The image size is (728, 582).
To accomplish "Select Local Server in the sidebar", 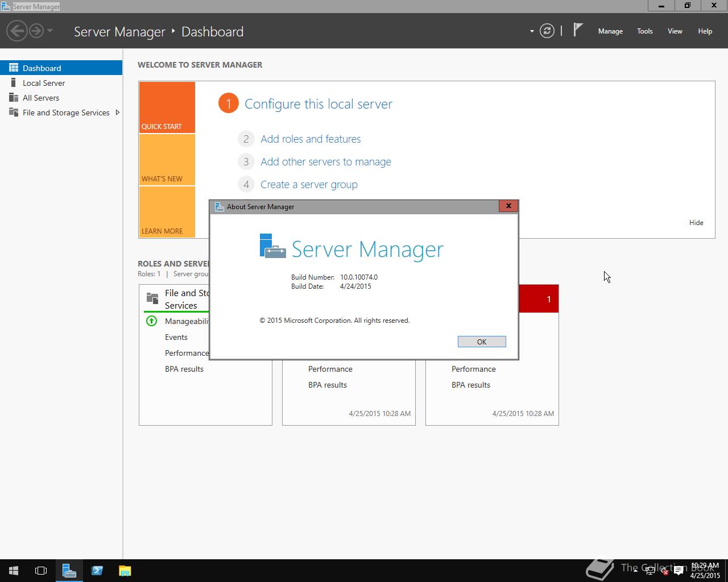I will point(61,82).
